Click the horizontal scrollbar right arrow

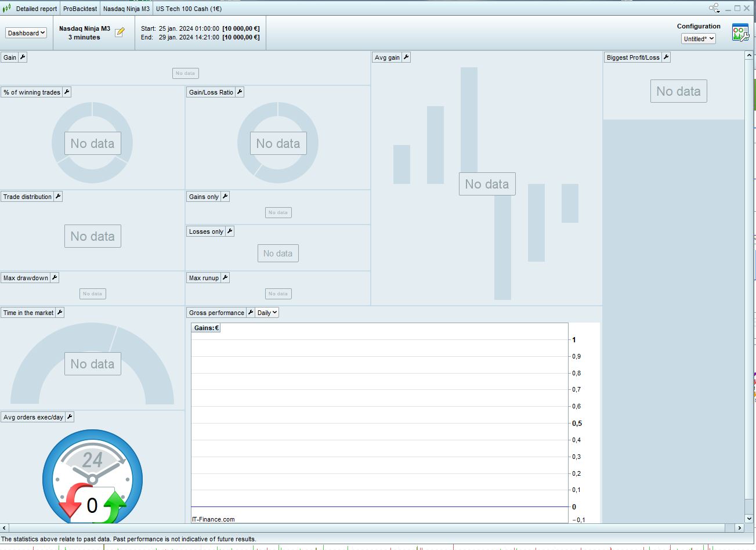tap(739, 528)
